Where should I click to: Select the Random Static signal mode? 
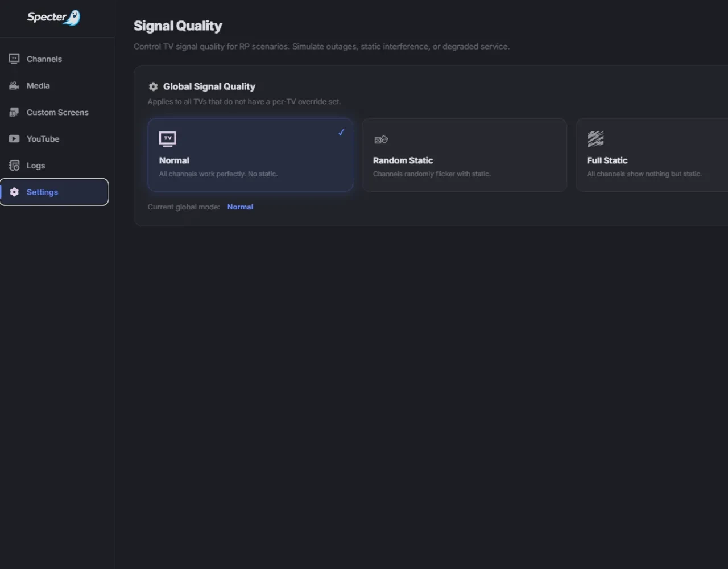point(464,155)
